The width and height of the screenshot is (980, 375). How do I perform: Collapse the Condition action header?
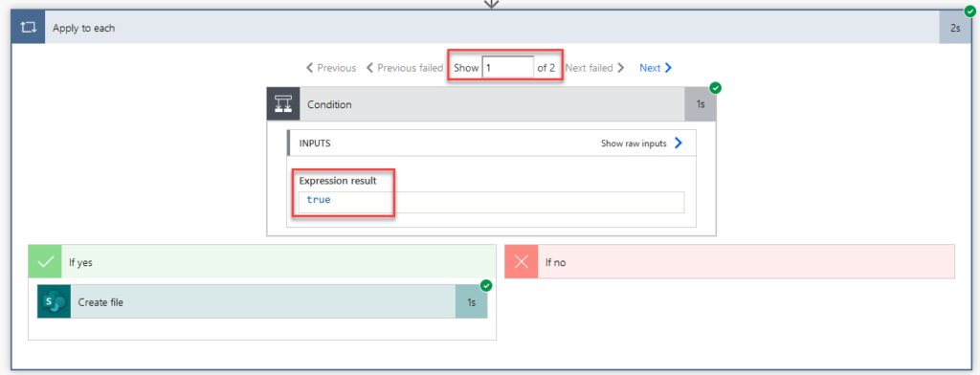(492, 103)
